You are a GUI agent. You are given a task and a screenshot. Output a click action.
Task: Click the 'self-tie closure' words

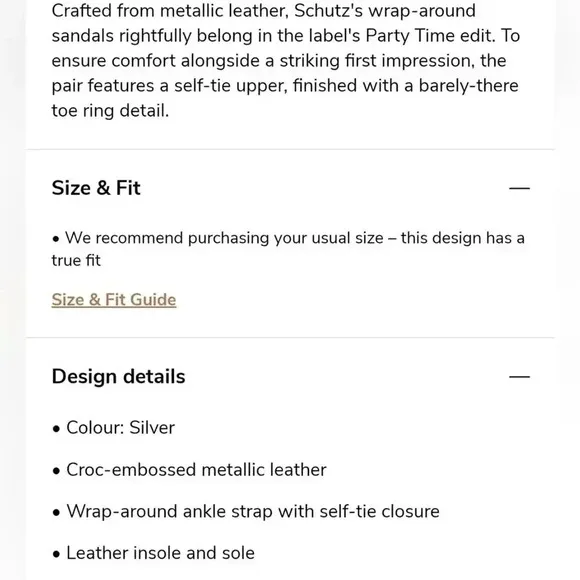[x=380, y=511]
